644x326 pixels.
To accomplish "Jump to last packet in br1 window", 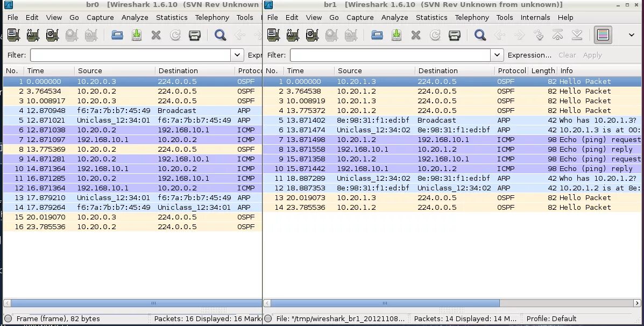I will coord(577,36).
